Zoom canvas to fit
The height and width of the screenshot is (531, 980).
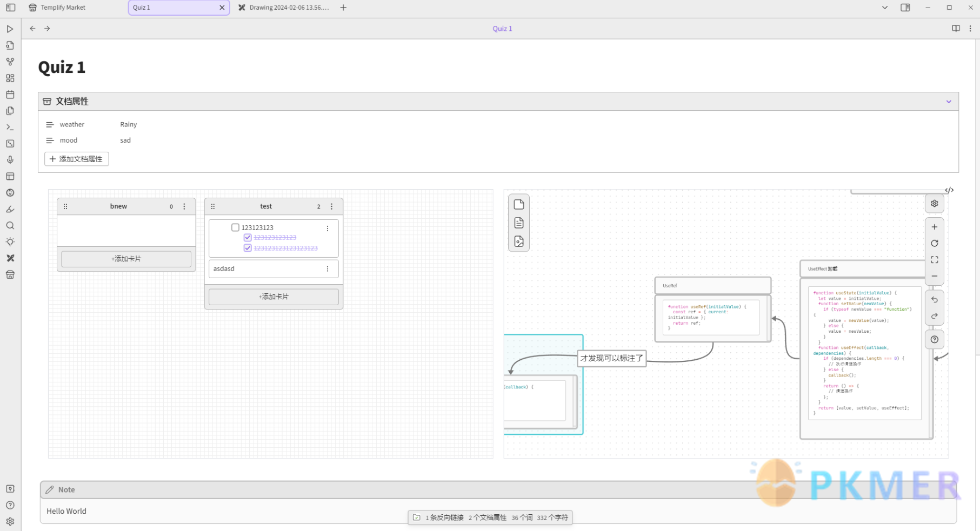tap(935, 260)
